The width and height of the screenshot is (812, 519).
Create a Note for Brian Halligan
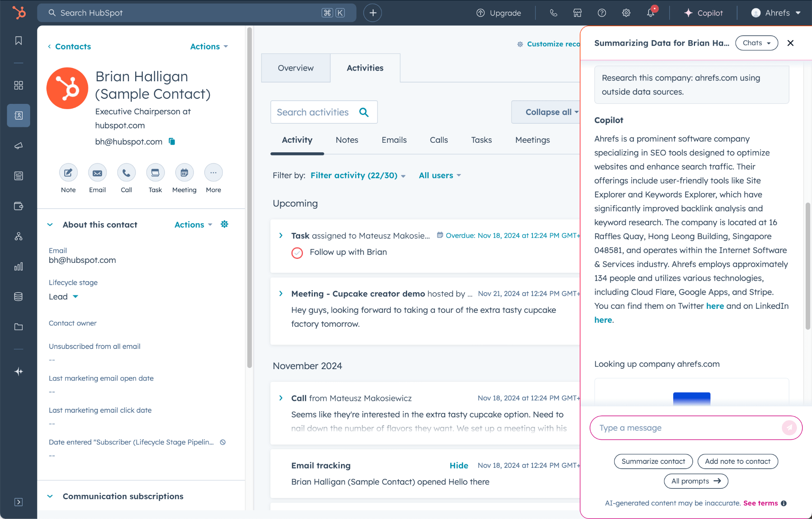[68, 173]
